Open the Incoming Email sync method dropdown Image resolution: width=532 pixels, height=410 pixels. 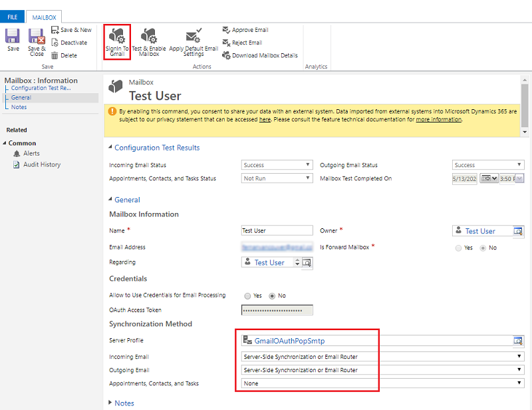tap(383, 357)
